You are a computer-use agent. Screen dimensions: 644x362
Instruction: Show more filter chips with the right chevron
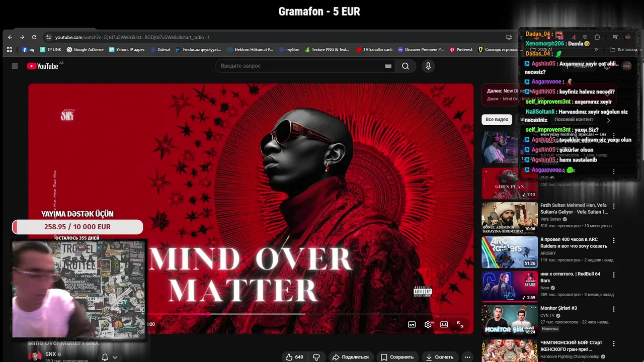coord(608,120)
